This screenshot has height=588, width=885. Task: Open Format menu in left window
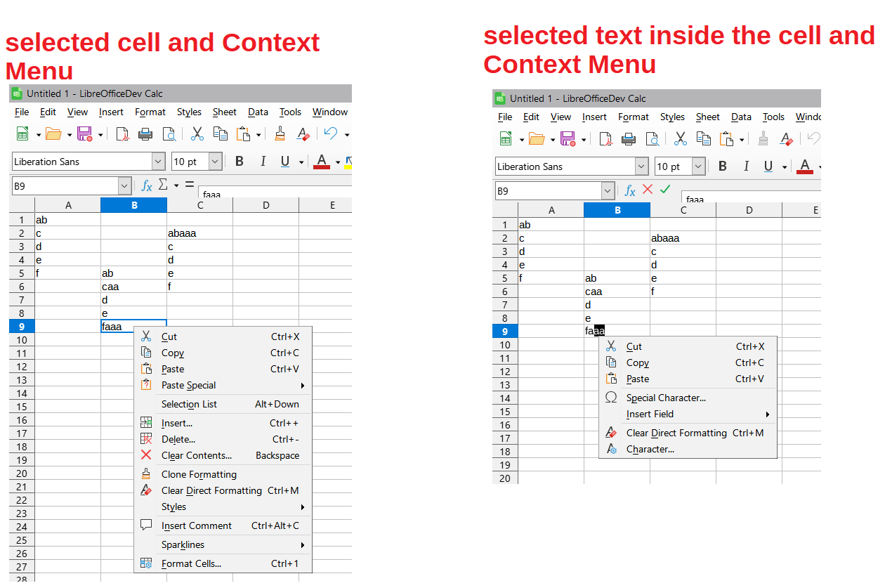click(150, 112)
